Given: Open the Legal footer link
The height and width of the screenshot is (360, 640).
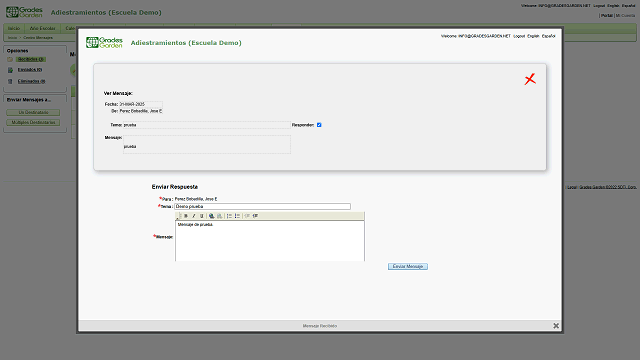Looking at the screenshot, I should point(572,187).
